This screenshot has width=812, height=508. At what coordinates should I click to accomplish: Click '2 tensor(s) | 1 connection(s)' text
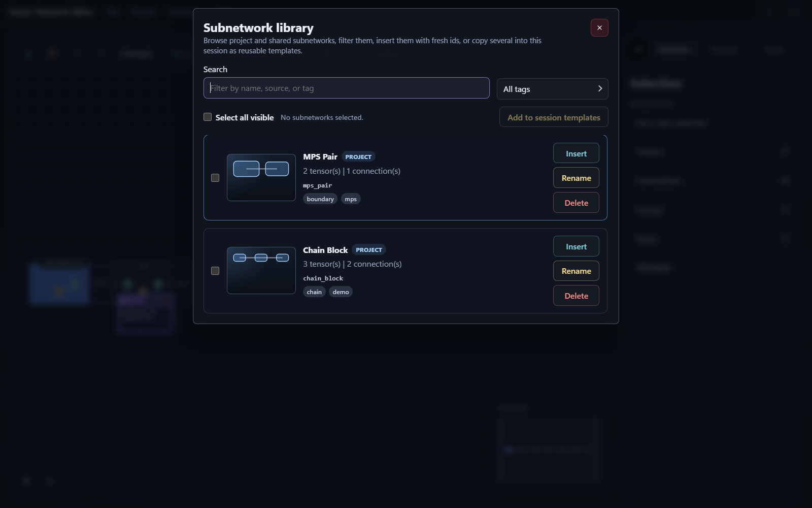[352, 171]
